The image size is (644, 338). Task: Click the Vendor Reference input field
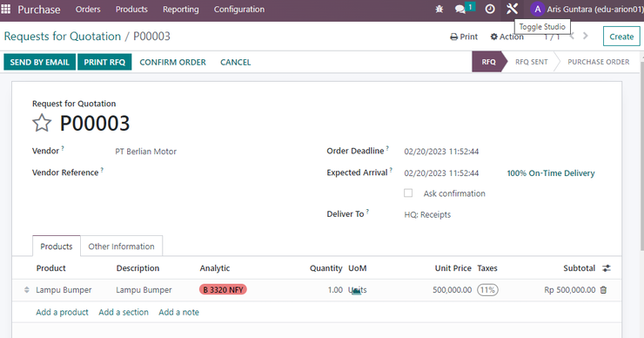[x=205, y=172]
